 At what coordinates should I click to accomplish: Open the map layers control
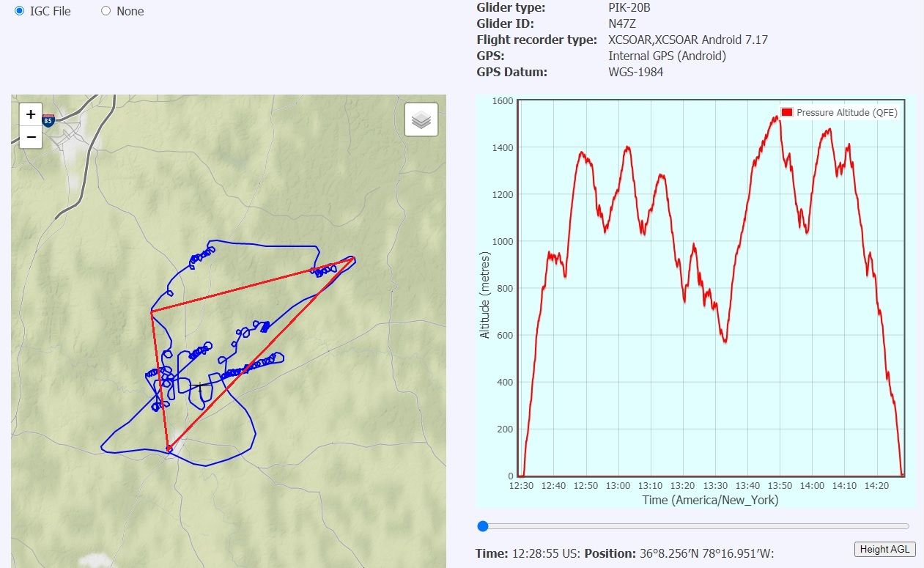point(421,119)
